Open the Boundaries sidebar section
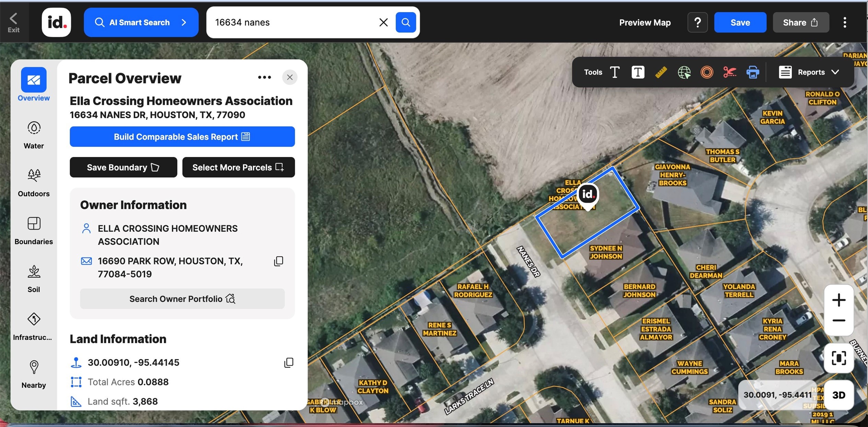Screen dimensions: 868x427 point(34,231)
